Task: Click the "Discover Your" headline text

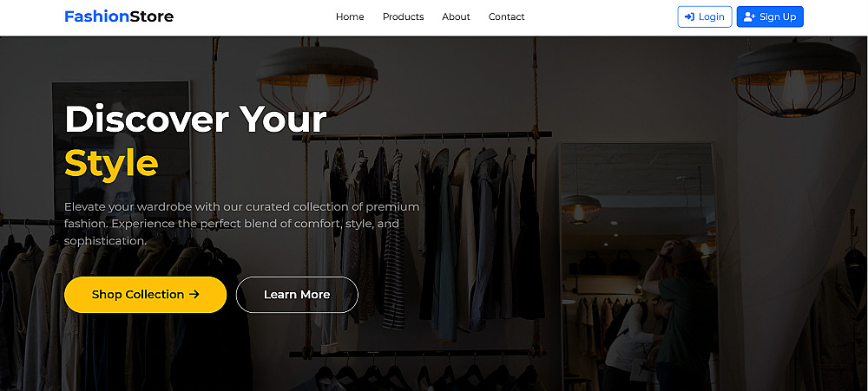Action: (x=195, y=119)
